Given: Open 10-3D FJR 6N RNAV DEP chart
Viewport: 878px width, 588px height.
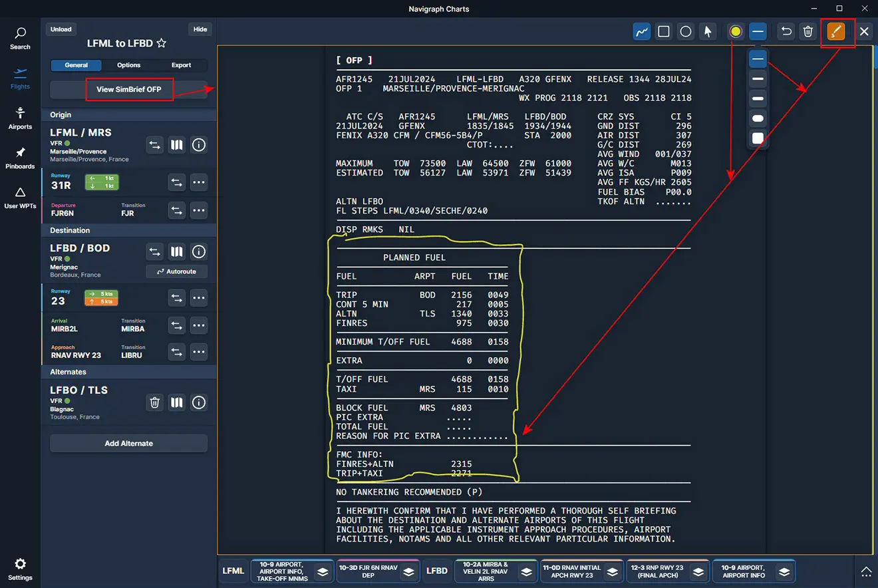Looking at the screenshot, I should coord(378,571).
